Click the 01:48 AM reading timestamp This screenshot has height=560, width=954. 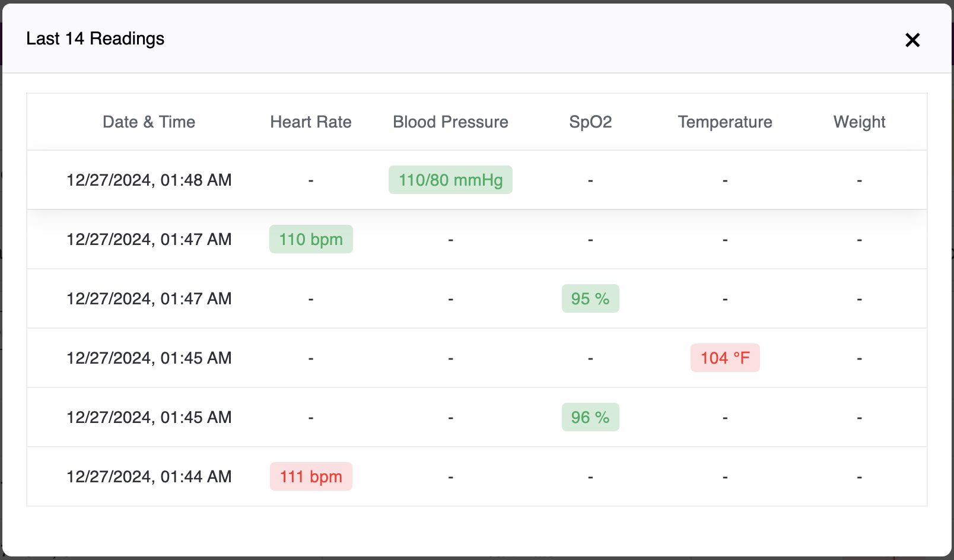[x=149, y=180]
